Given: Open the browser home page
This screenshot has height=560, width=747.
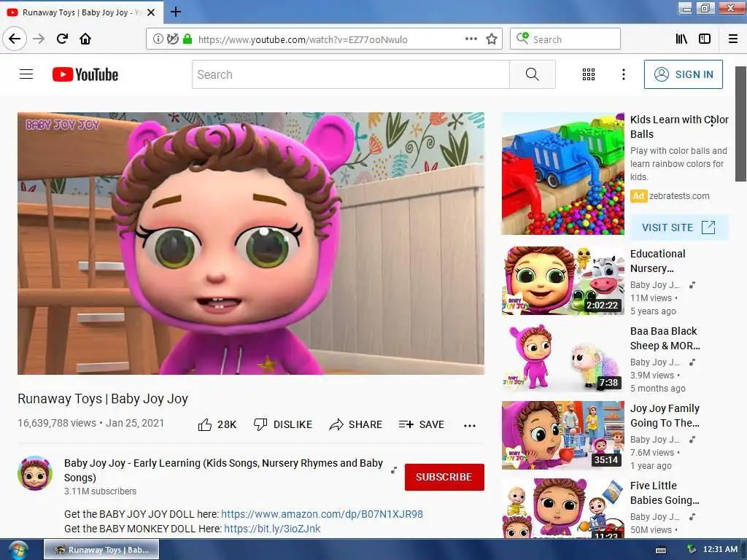Looking at the screenshot, I should 85,39.
